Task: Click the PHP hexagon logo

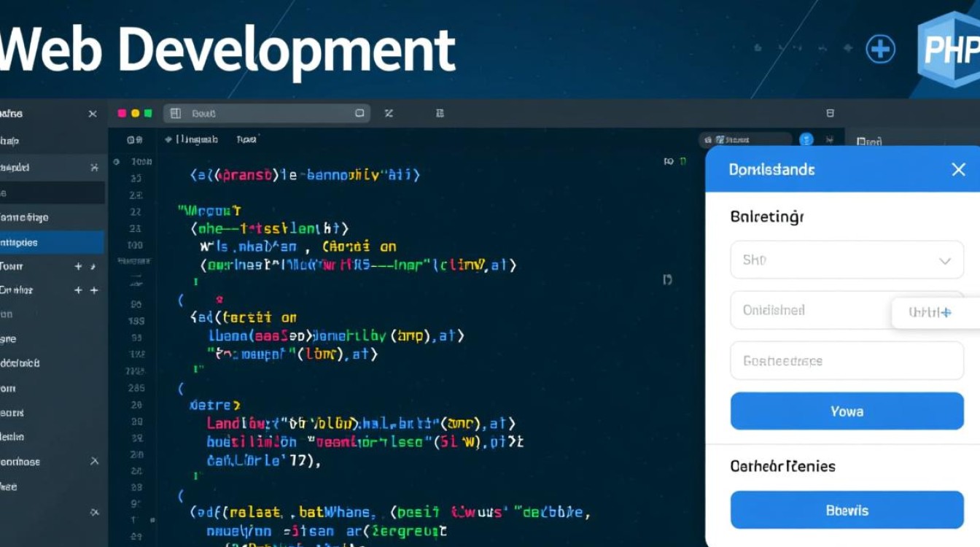Action: point(949,50)
